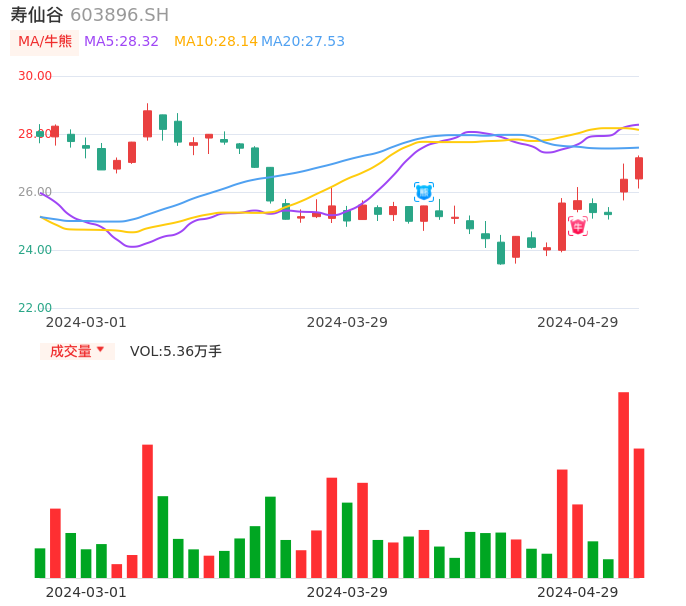The height and width of the screenshot is (606, 686).
Task: Toggle the MA10:28.14 legend label
Action: [215, 42]
